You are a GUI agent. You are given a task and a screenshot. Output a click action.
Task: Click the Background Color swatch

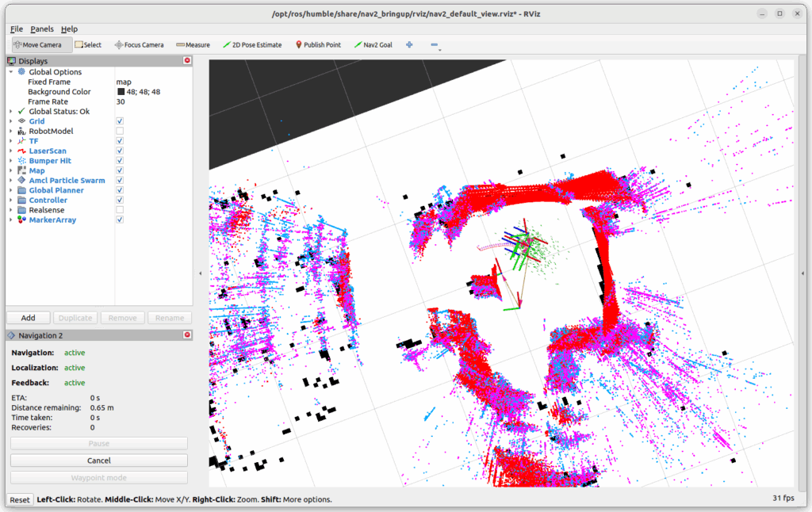click(x=121, y=92)
